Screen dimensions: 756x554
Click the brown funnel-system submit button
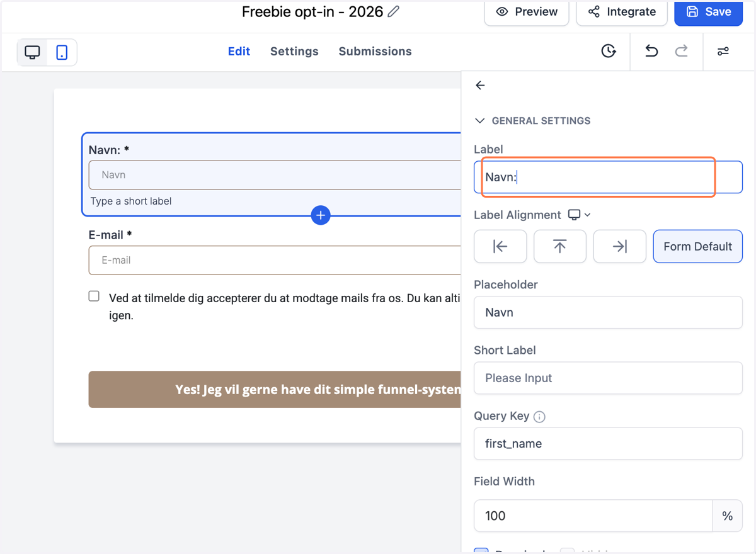click(x=275, y=390)
